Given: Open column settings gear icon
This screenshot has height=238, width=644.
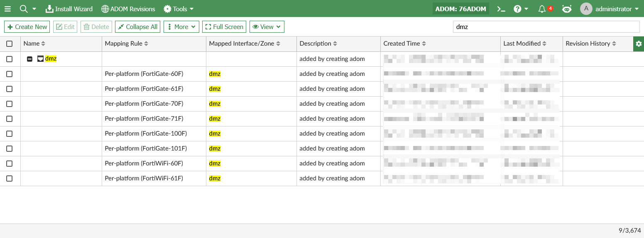Looking at the screenshot, I should click(639, 44).
